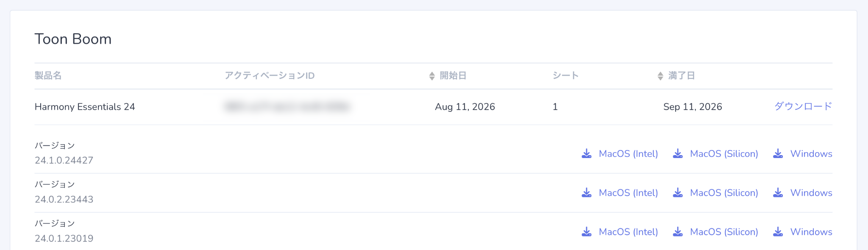Open Windows link for version 24.0.1.23019
Image resolution: width=868 pixels, height=250 pixels.
811,232
